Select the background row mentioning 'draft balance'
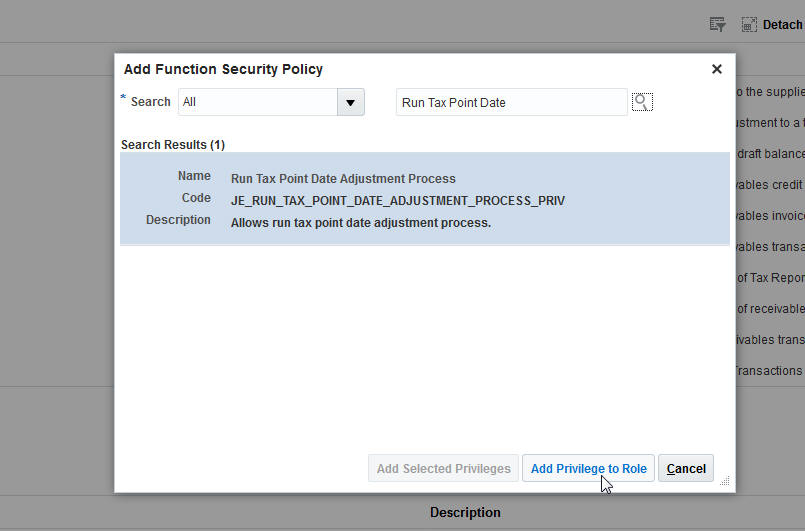805x531 pixels. point(770,154)
